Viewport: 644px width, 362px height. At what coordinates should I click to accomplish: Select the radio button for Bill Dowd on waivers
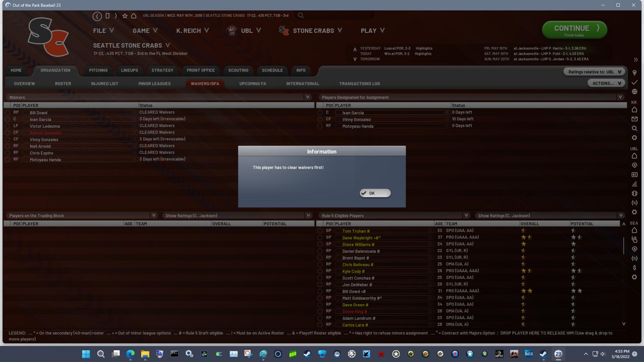tap(7, 113)
